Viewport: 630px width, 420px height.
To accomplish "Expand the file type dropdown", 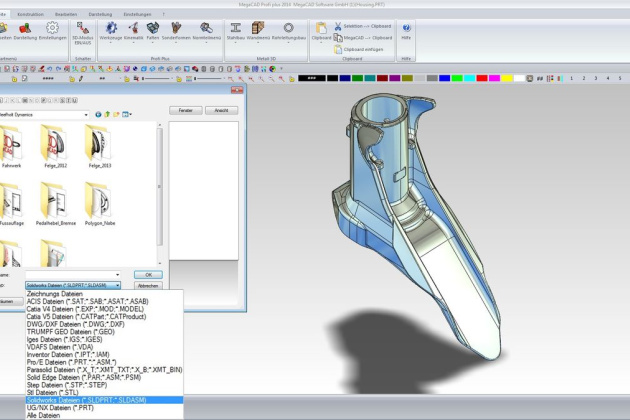I will point(116,285).
